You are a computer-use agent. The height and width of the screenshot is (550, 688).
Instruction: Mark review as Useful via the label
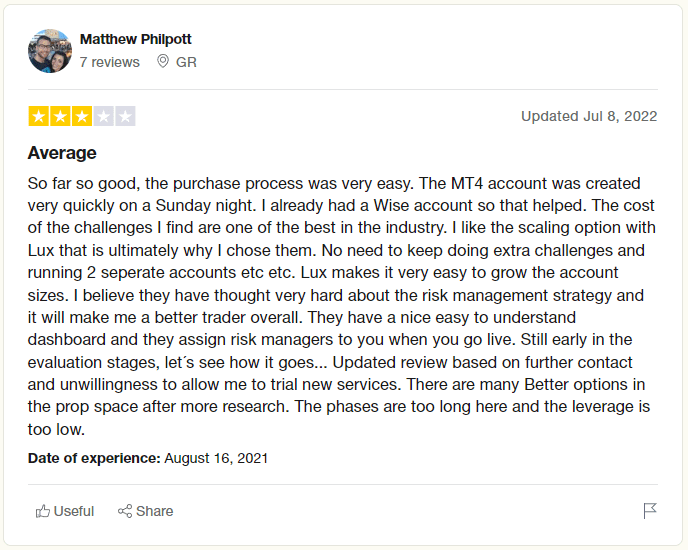click(x=74, y=511)
